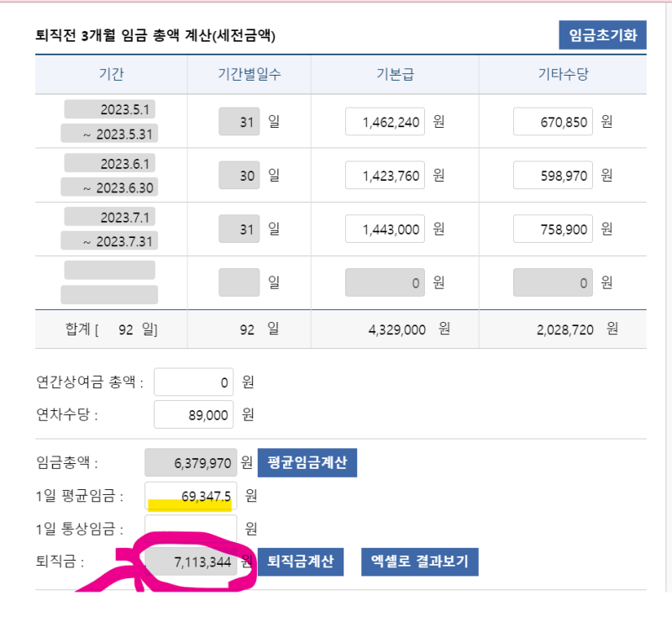Screen dimensions: 672x622
Task: Click the 퇴직금계산 button
Action: click(300, 561)
